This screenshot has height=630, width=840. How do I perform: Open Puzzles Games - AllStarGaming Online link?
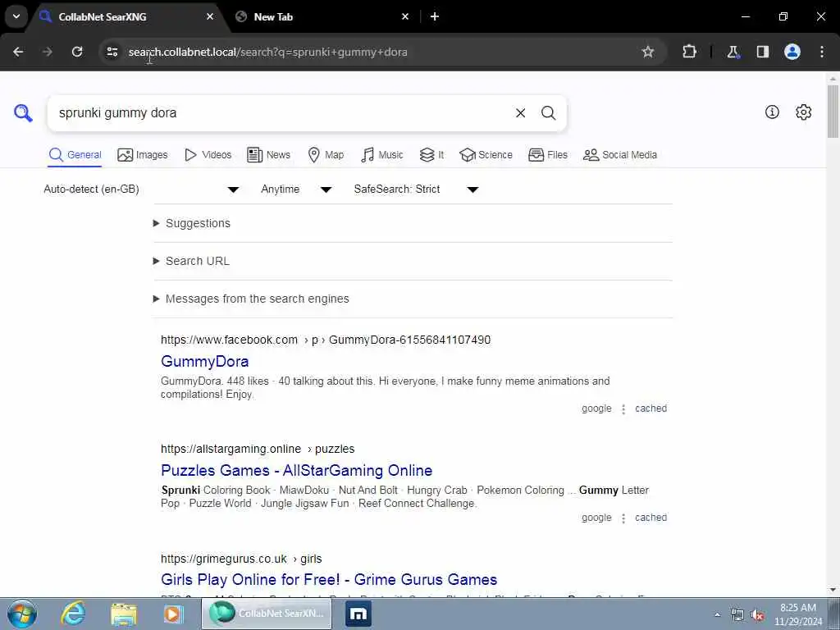click(297, 470)
